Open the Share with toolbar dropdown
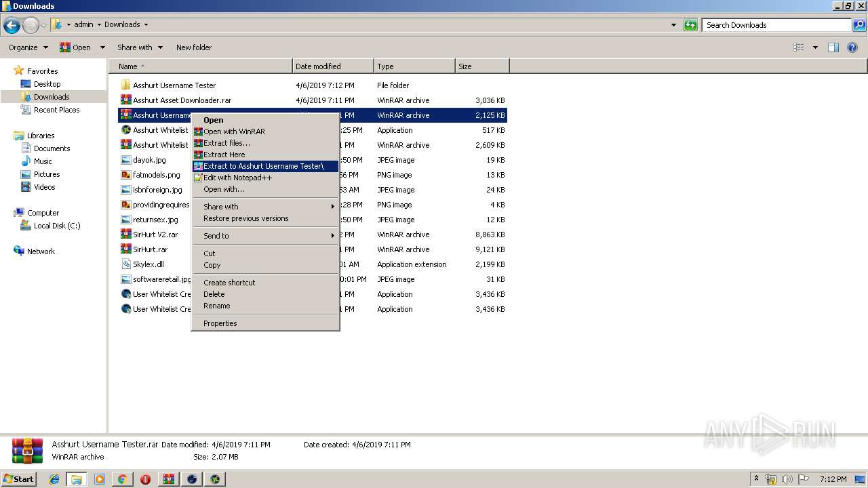The height and width of the screenshot is (488, 868). click(140, 47)
